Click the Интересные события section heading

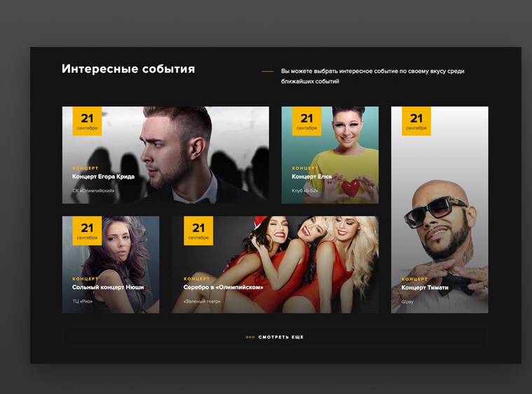tap(128, 69)
